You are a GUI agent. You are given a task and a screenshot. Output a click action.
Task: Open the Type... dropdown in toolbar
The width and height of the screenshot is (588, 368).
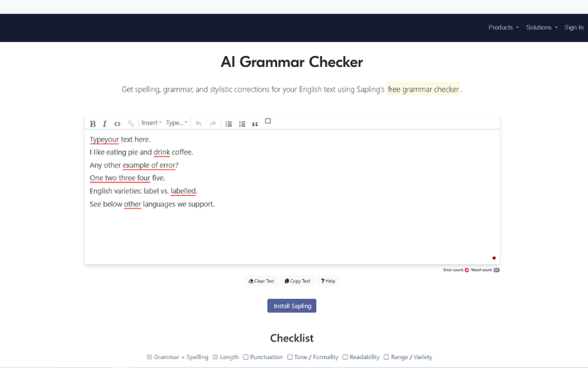click(176, 123)
